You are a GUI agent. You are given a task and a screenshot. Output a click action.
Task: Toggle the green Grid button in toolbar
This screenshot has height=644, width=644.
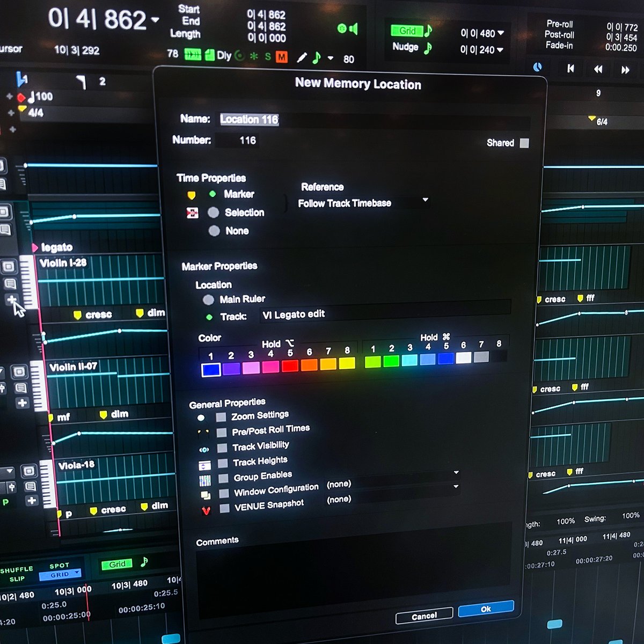pyautogui.click(x=407, y=31)
